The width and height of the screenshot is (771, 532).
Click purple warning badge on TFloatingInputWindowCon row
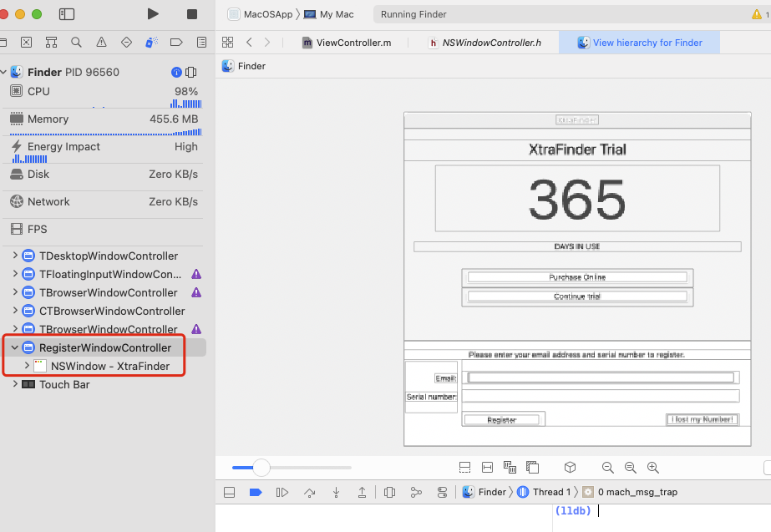click(x=196, y=274)
